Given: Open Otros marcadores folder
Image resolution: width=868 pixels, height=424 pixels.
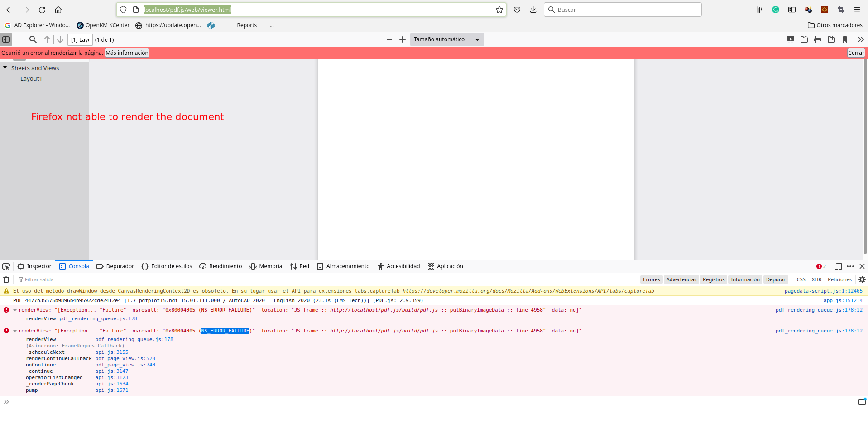Looking at the screenshot, I should [x=835, y=25].
